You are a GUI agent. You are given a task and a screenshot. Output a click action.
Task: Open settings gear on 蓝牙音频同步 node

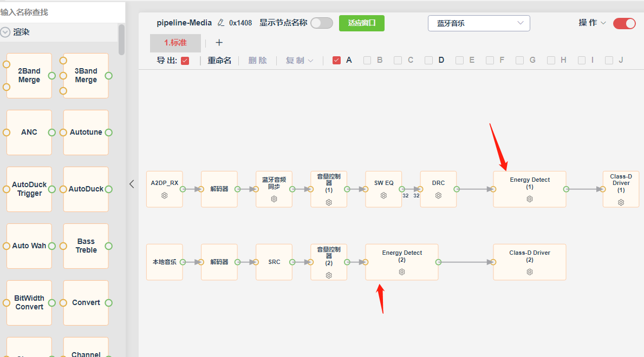pos(274,199)
